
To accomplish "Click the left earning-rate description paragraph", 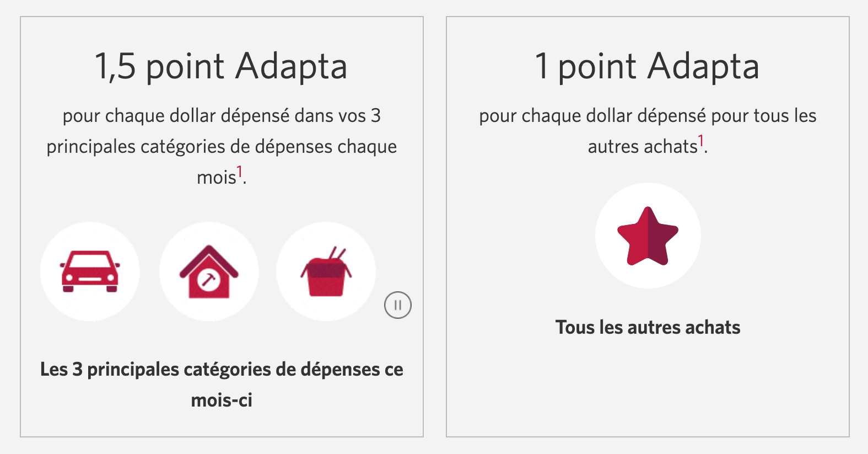I will 221,146.
